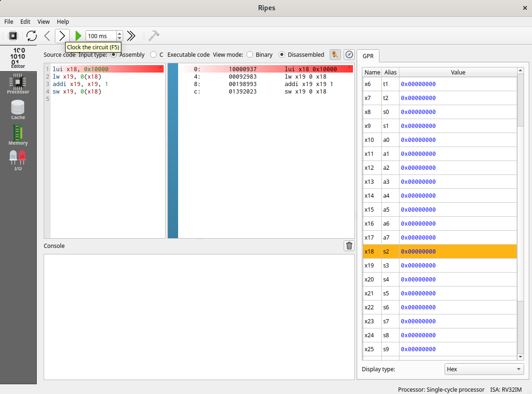
Task: Run fast execution with the double-chevron icon
Action: pos(131,36)
